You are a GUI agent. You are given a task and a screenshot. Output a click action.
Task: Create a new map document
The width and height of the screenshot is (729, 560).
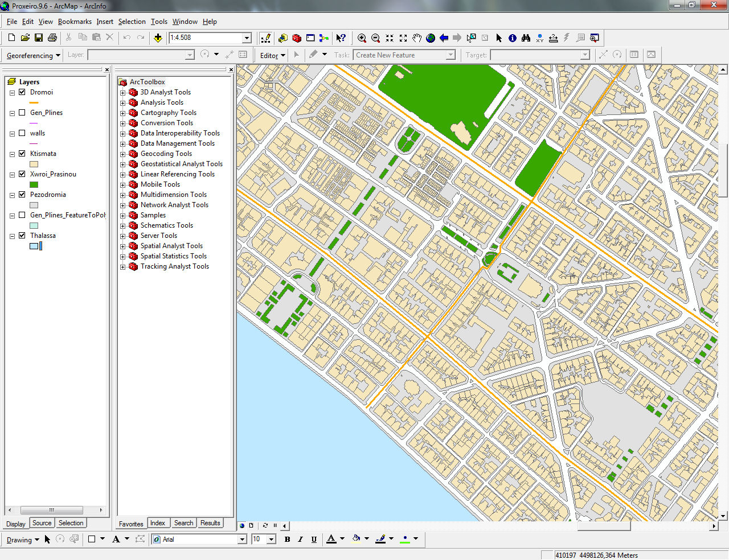(11, 38)
